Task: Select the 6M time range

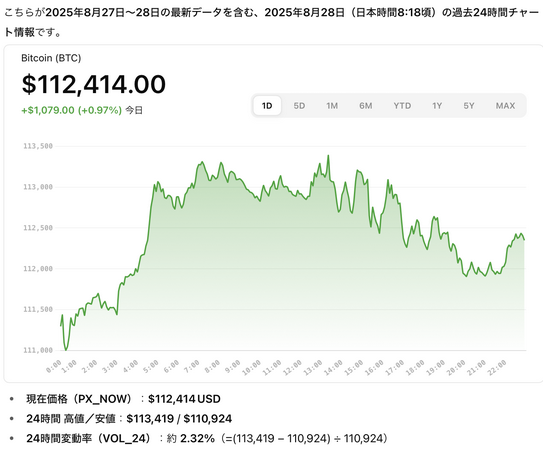Action: [x=366, y=106]
